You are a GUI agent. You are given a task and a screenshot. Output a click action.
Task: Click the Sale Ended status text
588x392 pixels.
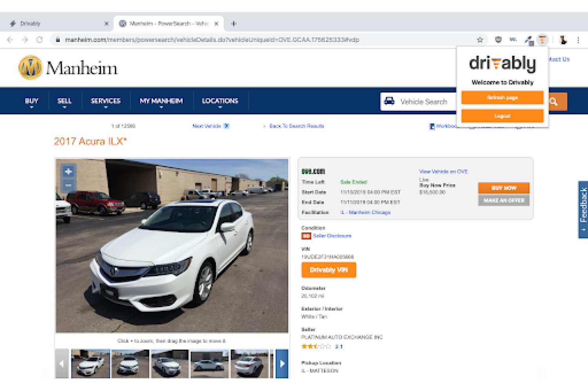click(x=354, y=182)
